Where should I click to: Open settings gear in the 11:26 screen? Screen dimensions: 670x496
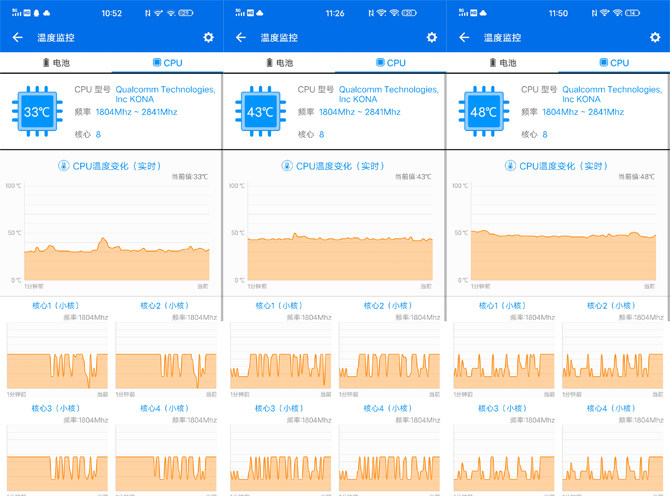(x=432, y=37)
